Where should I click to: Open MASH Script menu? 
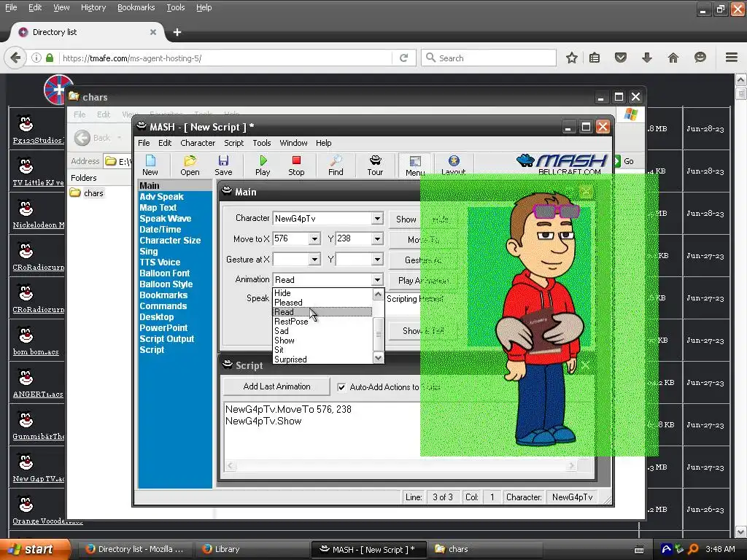(x=233, y=143)
